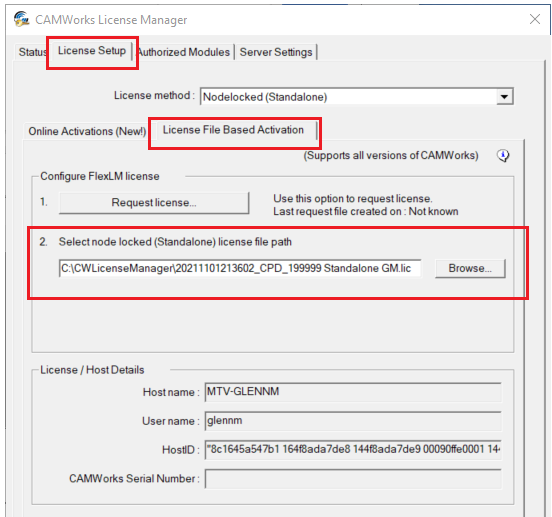Open the License method combo box
Viewport: 552px width, 517px height.
[357, 96]
